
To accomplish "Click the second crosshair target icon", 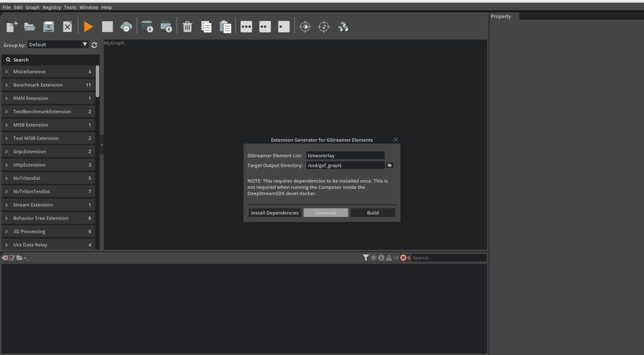I will (x=324, y=27).
